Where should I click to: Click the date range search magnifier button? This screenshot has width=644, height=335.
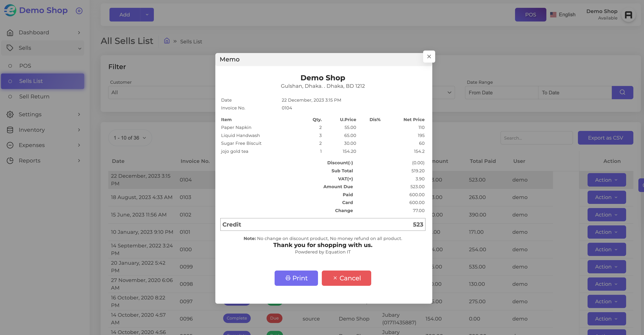pos(622,93)
